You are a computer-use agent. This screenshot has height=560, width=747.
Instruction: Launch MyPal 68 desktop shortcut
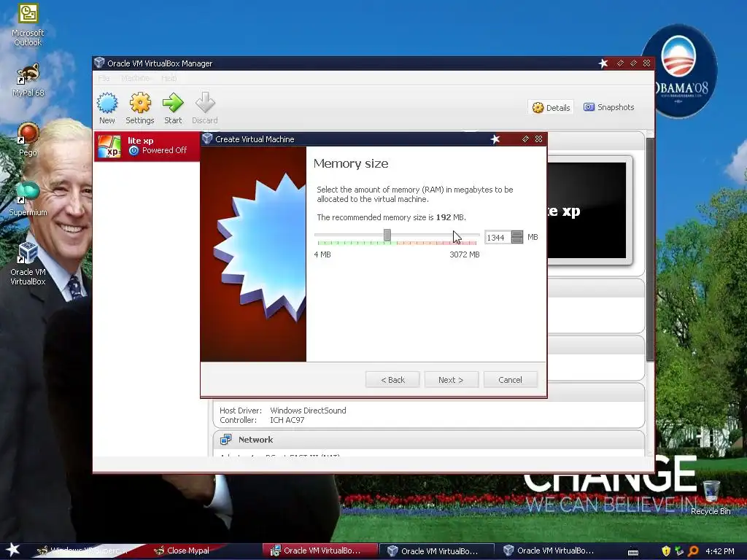[x=28, y=80]
